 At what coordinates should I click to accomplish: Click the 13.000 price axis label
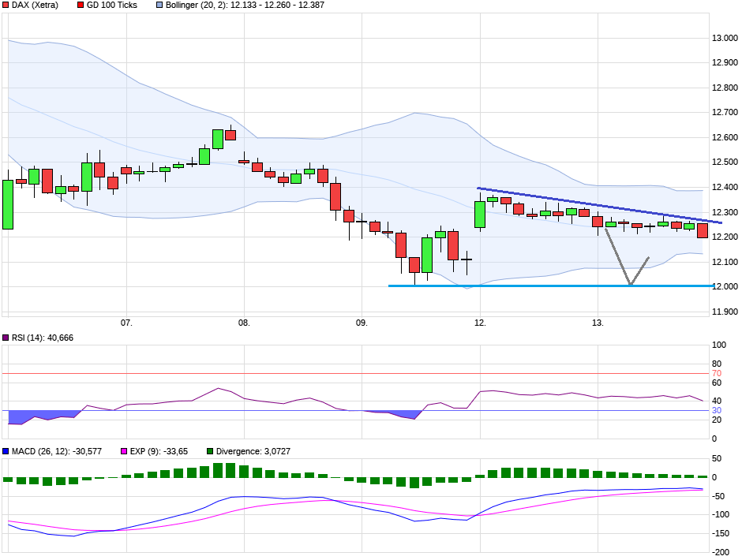[725, 38]
